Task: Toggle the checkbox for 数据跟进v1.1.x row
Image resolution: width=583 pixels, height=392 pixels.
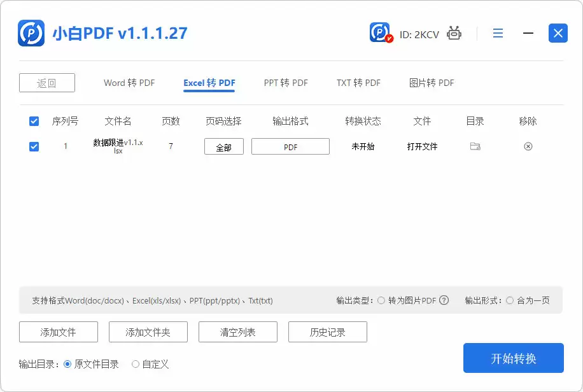Action: (34, 146)
